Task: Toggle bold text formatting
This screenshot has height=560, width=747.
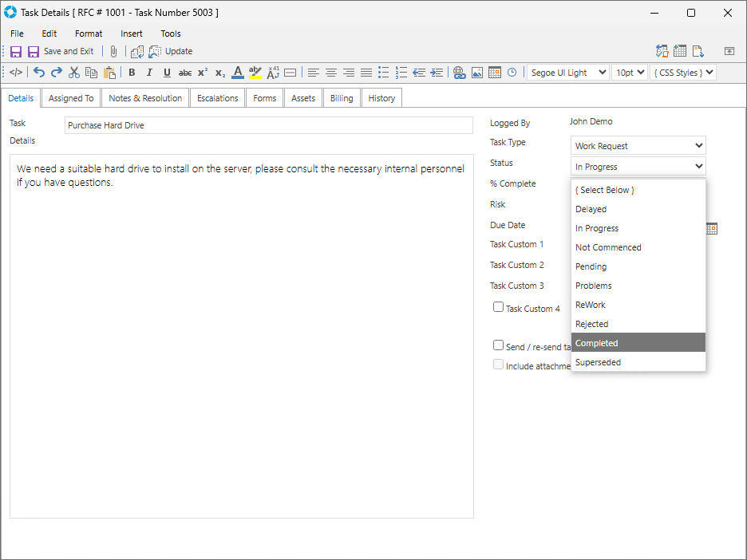Action: [132, 73]
